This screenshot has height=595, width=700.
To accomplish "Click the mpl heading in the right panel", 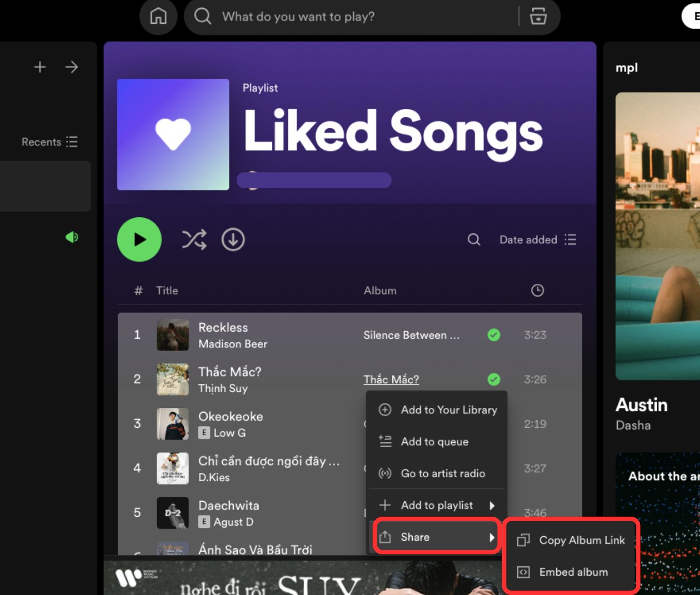I will click(627, 68).
